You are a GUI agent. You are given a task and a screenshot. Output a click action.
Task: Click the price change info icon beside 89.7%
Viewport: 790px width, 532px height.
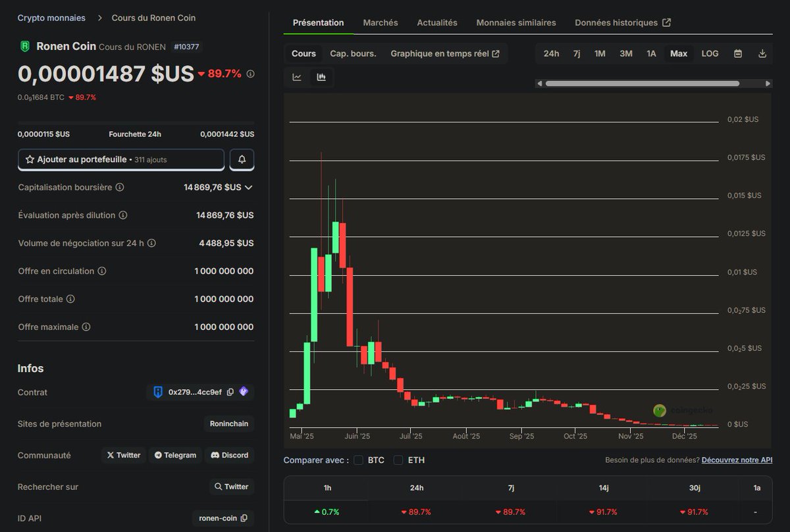[x=250, y=74]
